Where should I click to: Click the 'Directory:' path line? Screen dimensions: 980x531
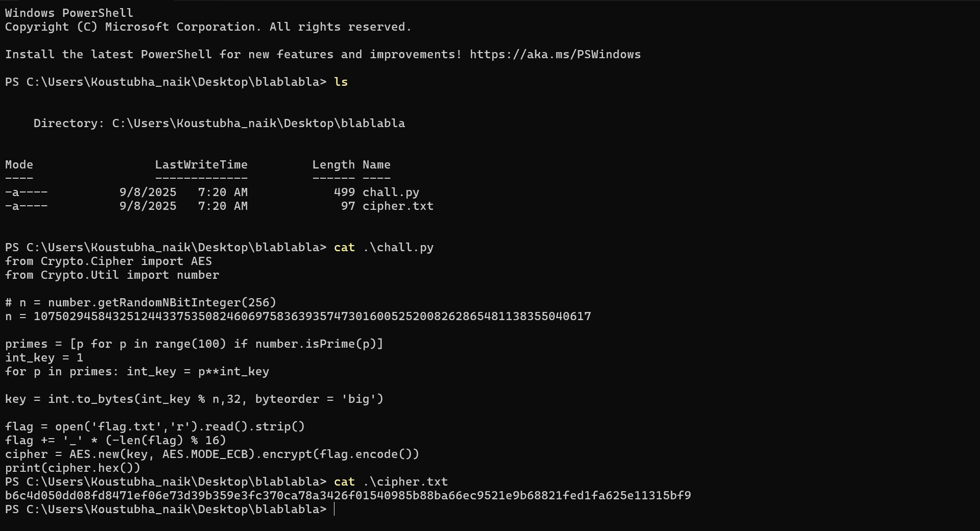(x=219, y=124)
